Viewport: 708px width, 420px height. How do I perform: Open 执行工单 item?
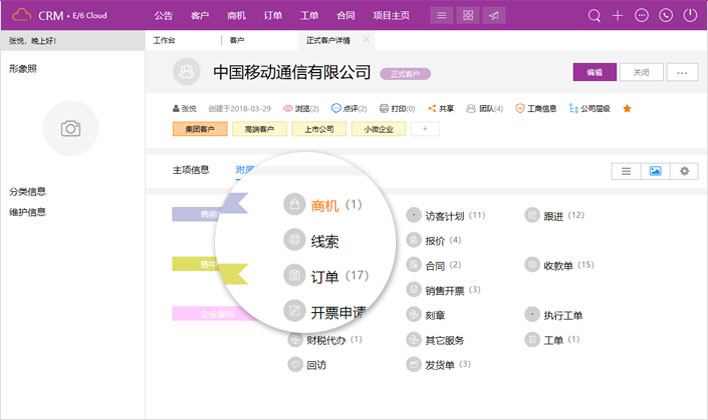[554, 315]
